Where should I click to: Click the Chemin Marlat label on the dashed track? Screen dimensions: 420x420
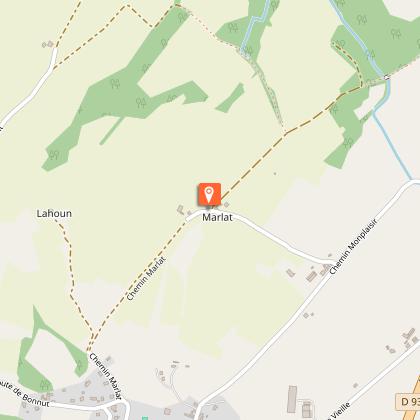pyautogui.click(x=146, y=278)
